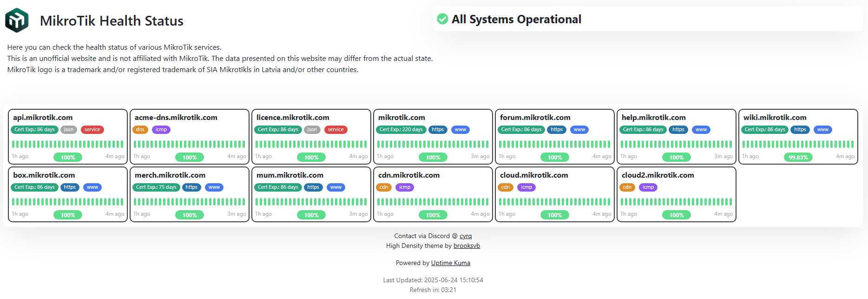868x299 pixels.
Task: Open the cyrq Discord contact link
Action: [x=466, y=236]
